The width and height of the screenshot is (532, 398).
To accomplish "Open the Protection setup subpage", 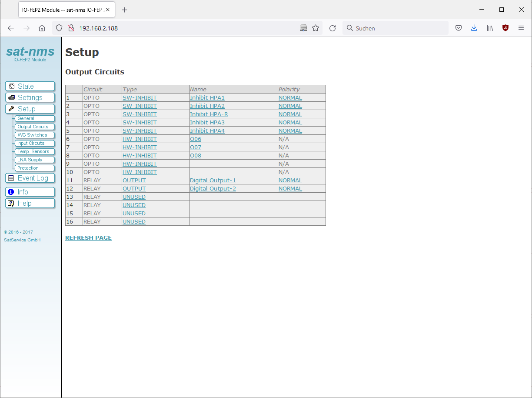I will pos(28,168).
